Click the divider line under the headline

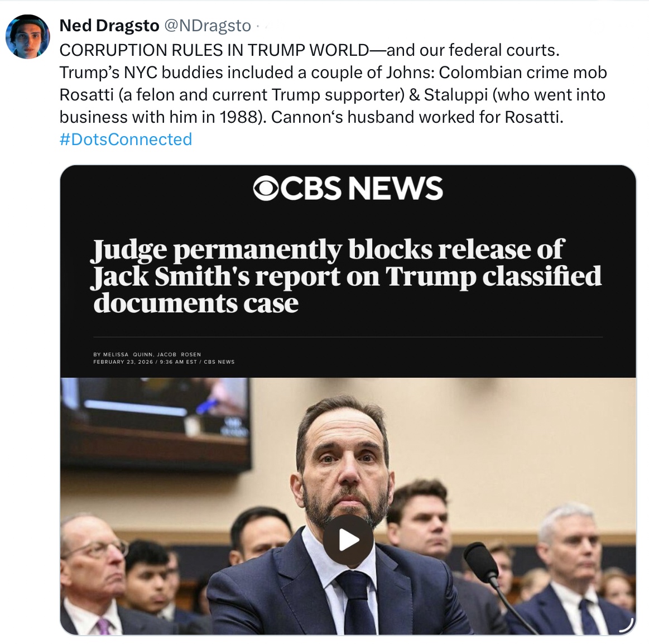point(348,337)
